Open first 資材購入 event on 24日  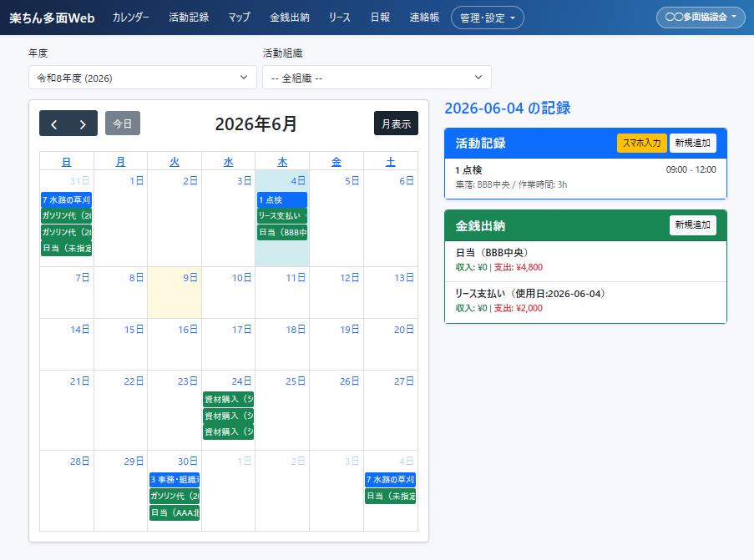(229, 400)
